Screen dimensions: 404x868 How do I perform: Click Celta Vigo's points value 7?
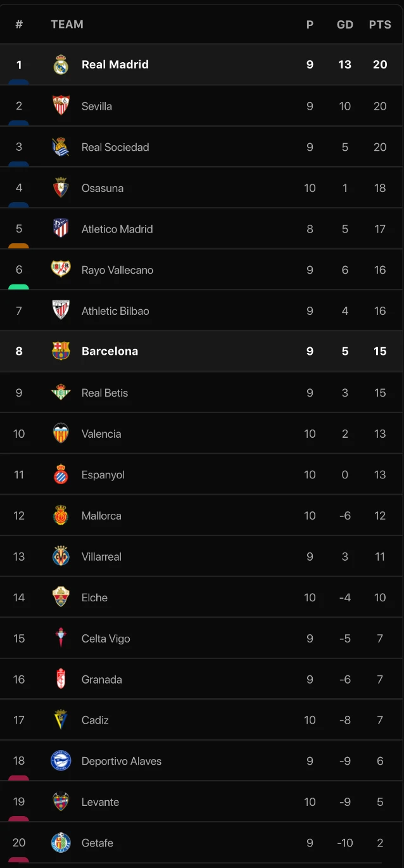point(380,639)
